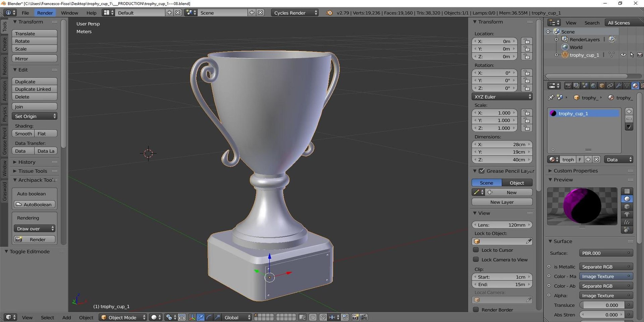The height and width of the screenshot is (322, 644).
Task: Click the Mirror button
Action: (x=35, y=59)
